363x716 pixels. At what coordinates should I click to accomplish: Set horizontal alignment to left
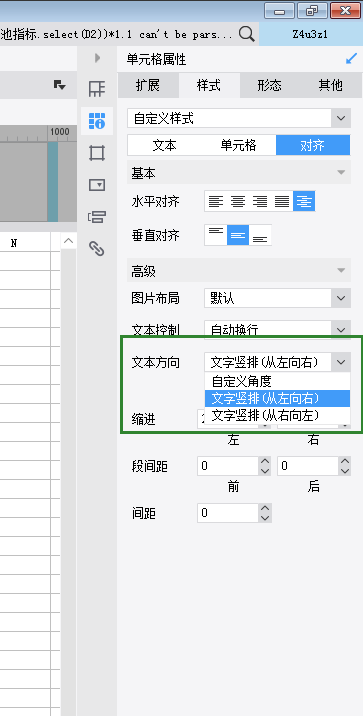point(216,201)
